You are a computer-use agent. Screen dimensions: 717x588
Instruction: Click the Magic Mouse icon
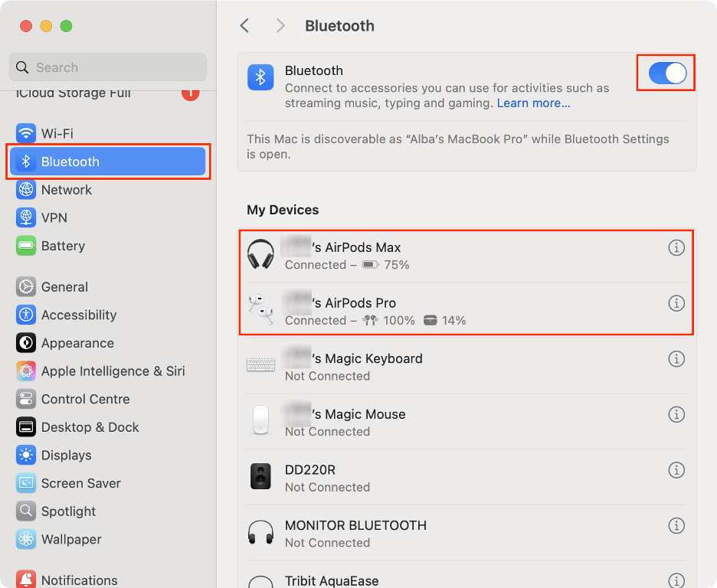(x=260, y=420)
